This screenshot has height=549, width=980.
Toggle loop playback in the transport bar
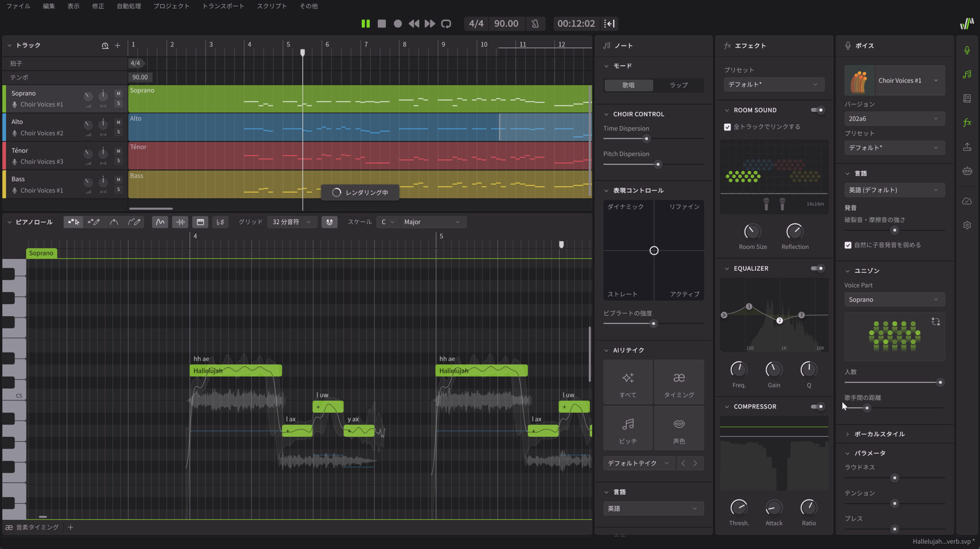click(446, 24)
